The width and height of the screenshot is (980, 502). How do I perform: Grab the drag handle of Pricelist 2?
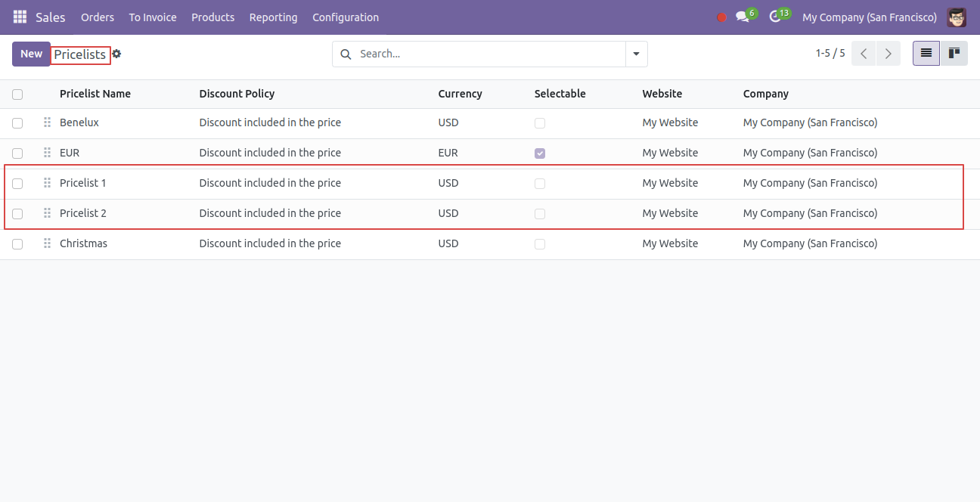point(47,213)
